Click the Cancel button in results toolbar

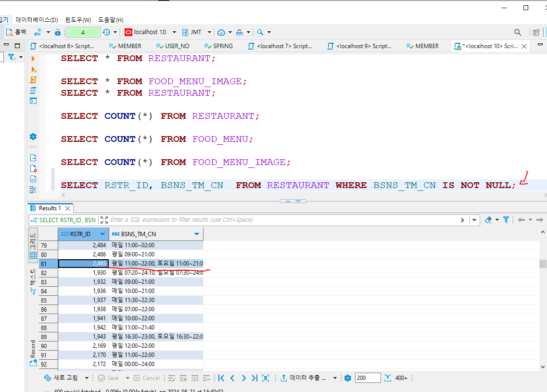coord(147,378)
